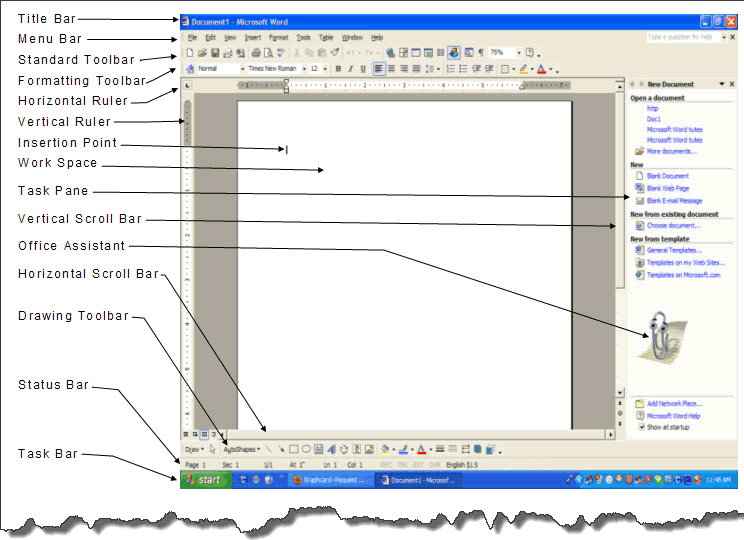Click the Insert Clip Art icon

click(356, 449)
